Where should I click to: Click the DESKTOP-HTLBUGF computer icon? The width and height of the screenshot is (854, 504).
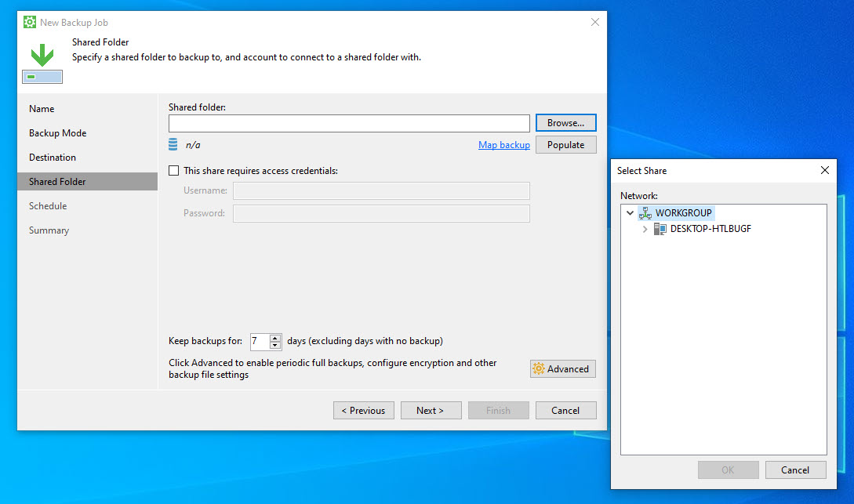point(660,229)
